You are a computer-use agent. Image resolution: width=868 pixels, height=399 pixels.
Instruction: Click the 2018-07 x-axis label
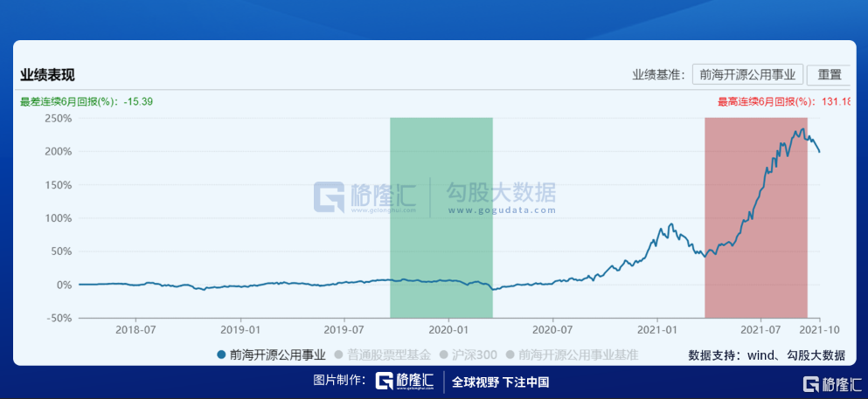(x=135, y=330)
